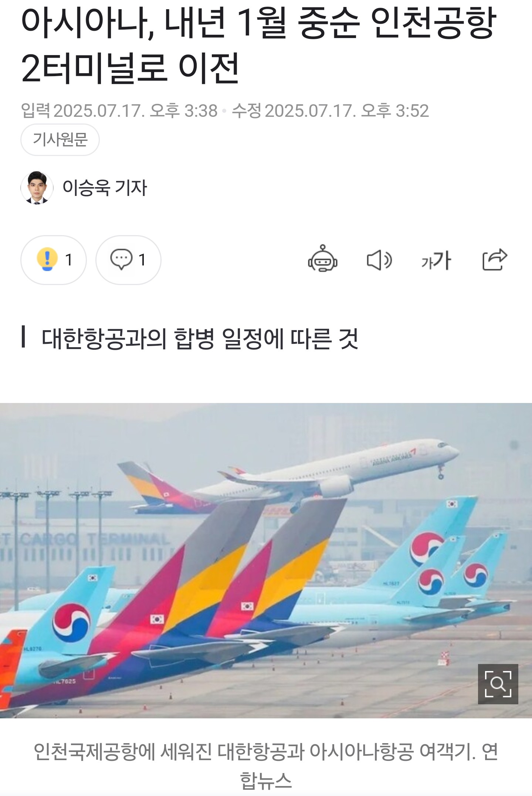Tap the vertical bar beside the subheading
This screenshot has height=796, width=532.
pyautogui.click(x=23, y=336)
